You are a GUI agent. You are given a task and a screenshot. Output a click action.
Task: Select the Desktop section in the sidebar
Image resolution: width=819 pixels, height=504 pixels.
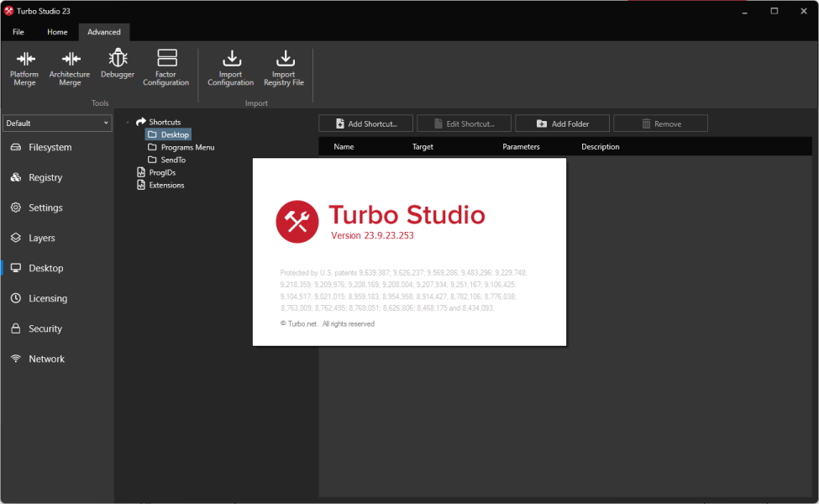[57, 269]
